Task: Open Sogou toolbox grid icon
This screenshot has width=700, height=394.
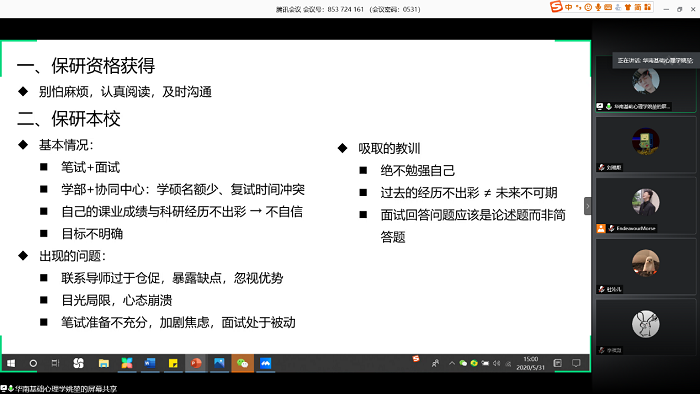Action: tap(647, 7)
